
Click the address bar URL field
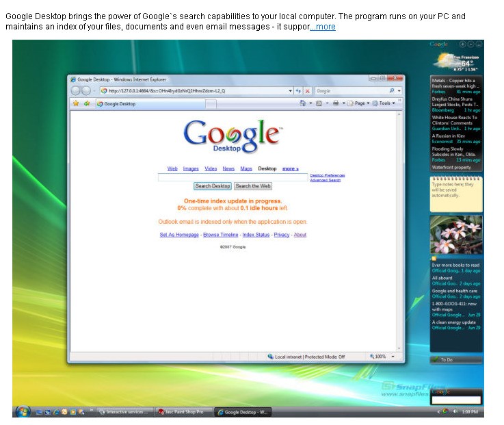(x=194, y=91)
